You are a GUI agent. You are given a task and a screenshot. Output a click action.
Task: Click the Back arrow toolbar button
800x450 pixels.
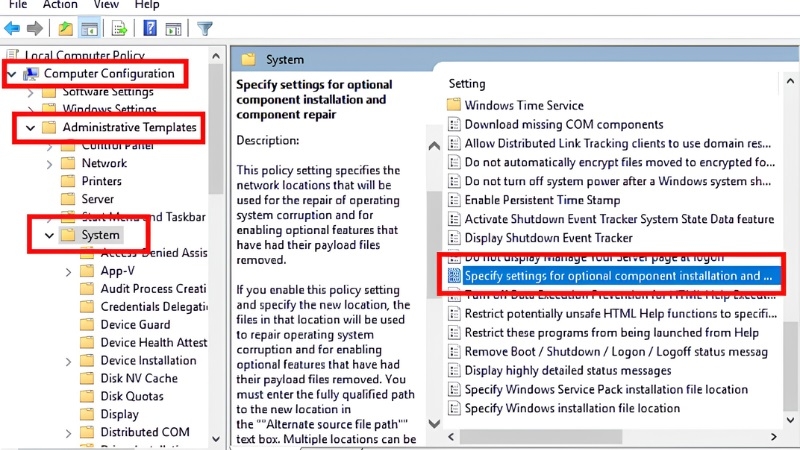(12, 29)
